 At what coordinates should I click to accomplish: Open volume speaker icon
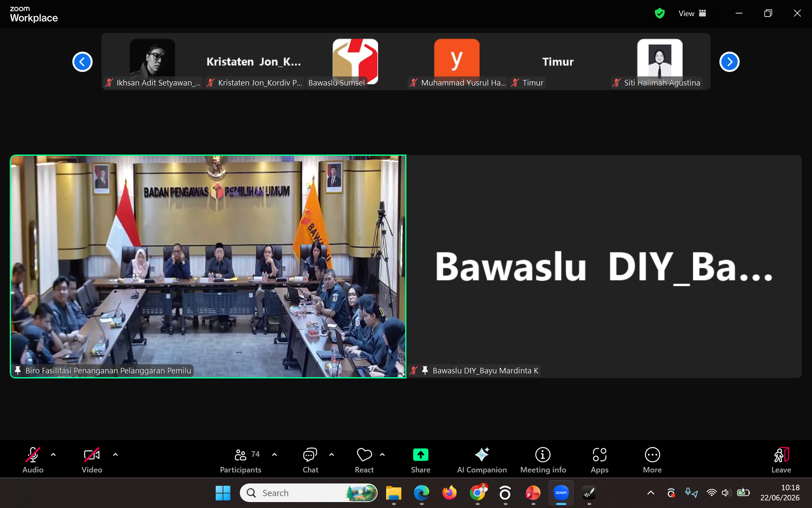pos(726,493)
